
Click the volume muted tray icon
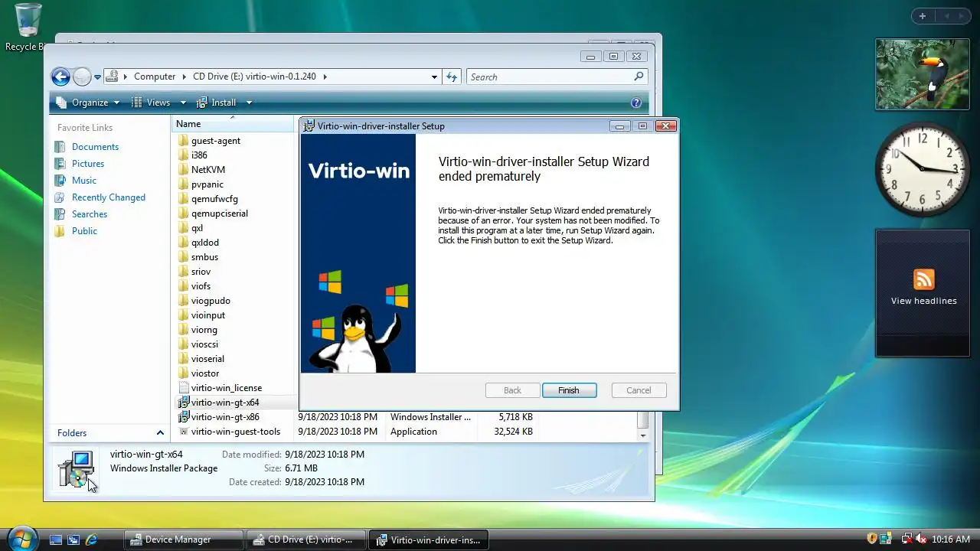click(921, 540)
